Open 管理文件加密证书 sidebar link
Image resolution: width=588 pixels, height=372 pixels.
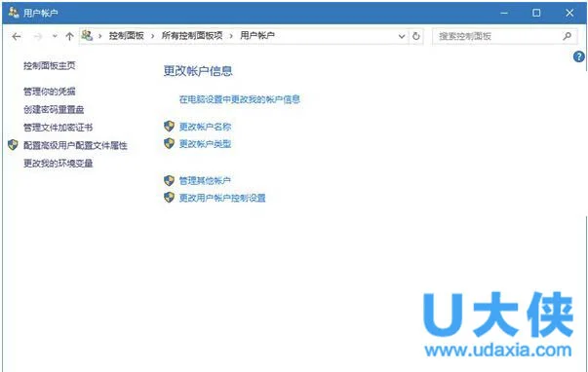coord(59,128)
